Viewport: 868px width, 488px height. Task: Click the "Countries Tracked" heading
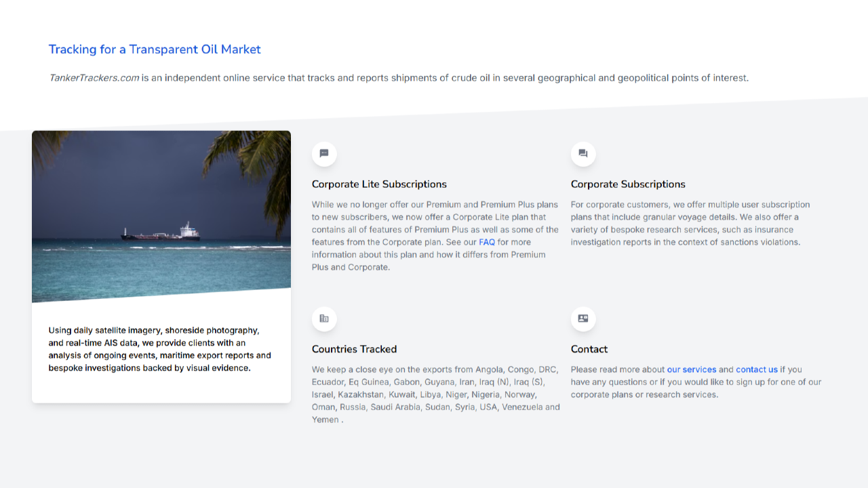pos(354,349)
